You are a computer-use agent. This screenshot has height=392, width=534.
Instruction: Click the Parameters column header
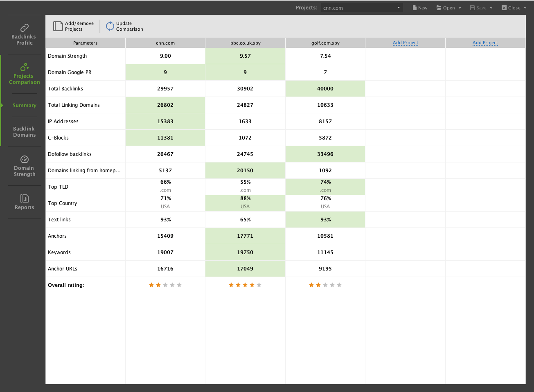86,43
